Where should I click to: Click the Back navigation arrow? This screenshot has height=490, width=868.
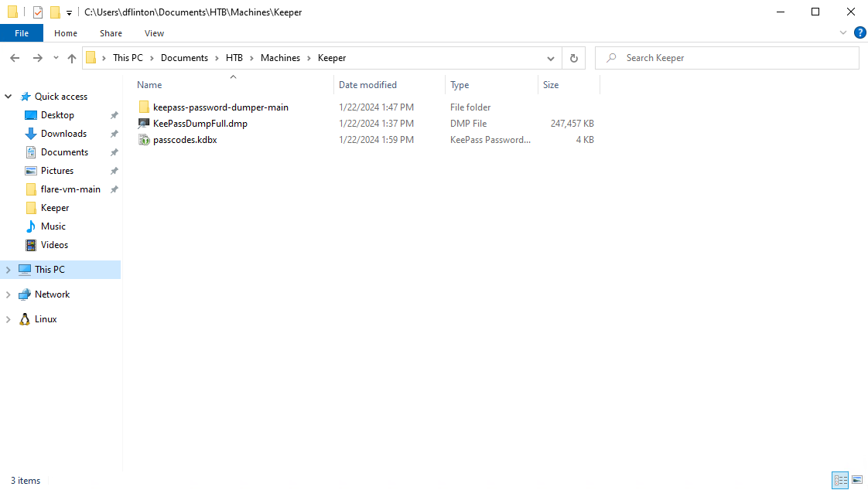15,58
